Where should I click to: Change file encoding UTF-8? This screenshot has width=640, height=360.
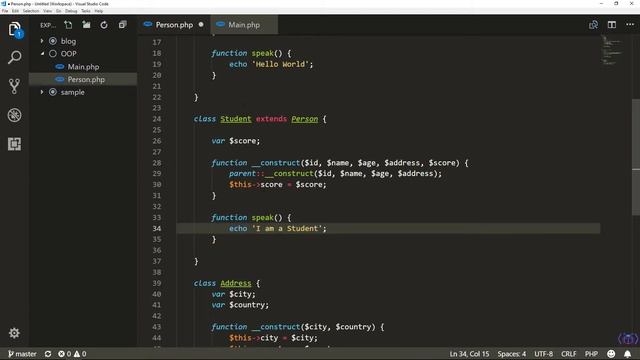point(543,354)
